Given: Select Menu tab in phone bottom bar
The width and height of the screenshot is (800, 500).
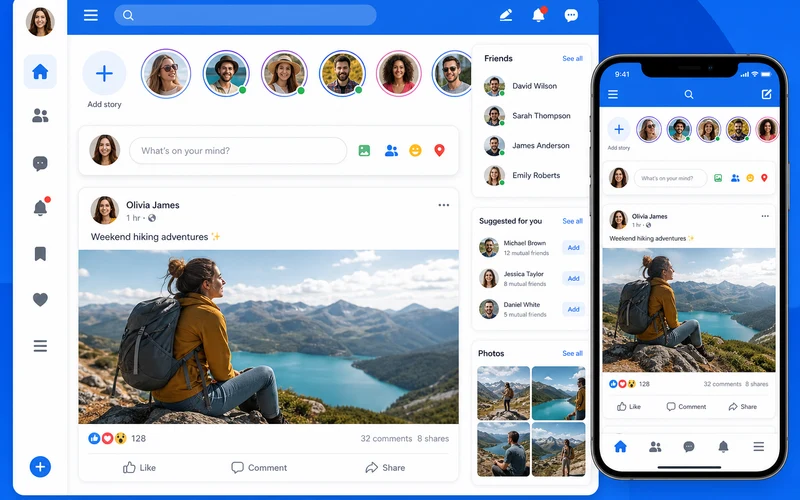Looking at the screenshot, I should point(759,447).
